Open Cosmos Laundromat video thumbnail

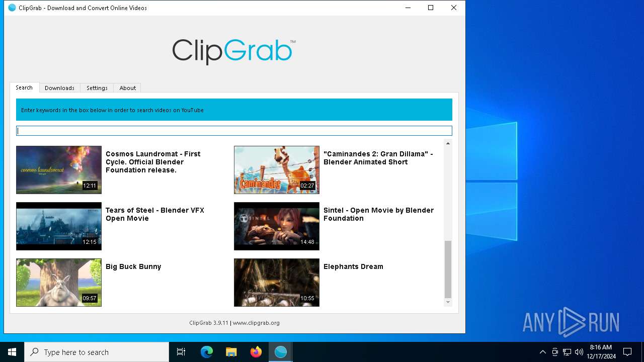59,170
